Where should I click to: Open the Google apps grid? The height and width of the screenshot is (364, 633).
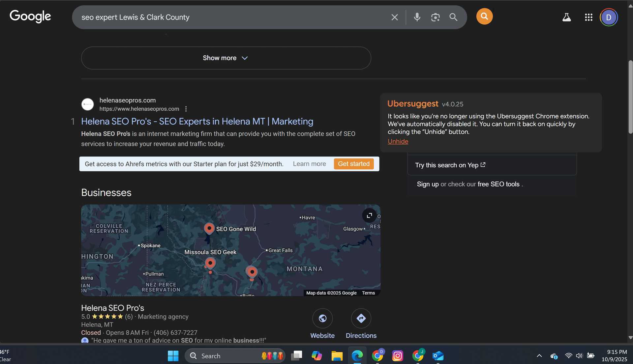coord(589,17)
